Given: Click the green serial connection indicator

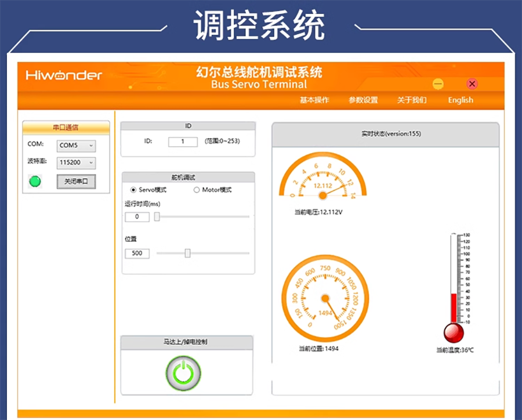Looking at the screenshot, I should coord(35,181).
